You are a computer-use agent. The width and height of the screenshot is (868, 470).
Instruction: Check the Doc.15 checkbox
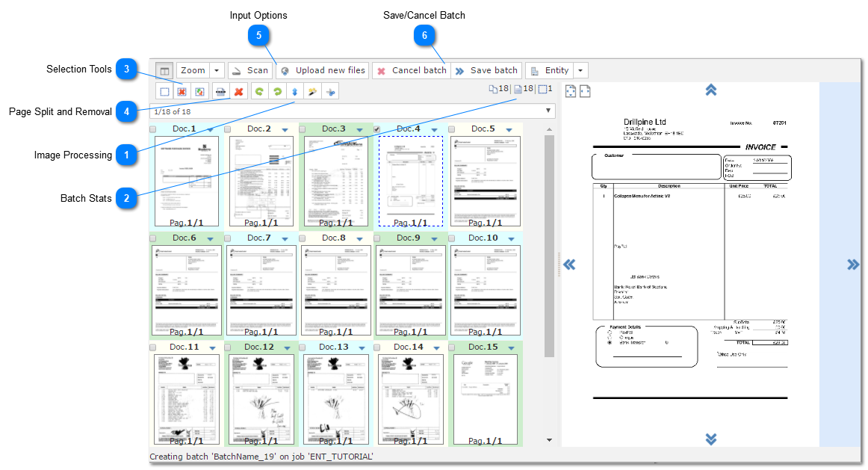coord(452,347)
